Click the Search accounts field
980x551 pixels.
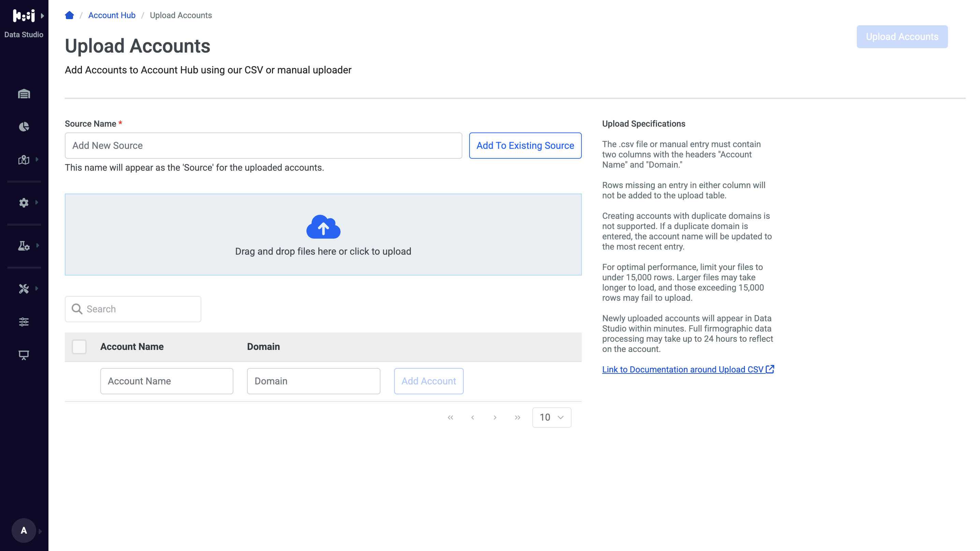click(133, 309)
